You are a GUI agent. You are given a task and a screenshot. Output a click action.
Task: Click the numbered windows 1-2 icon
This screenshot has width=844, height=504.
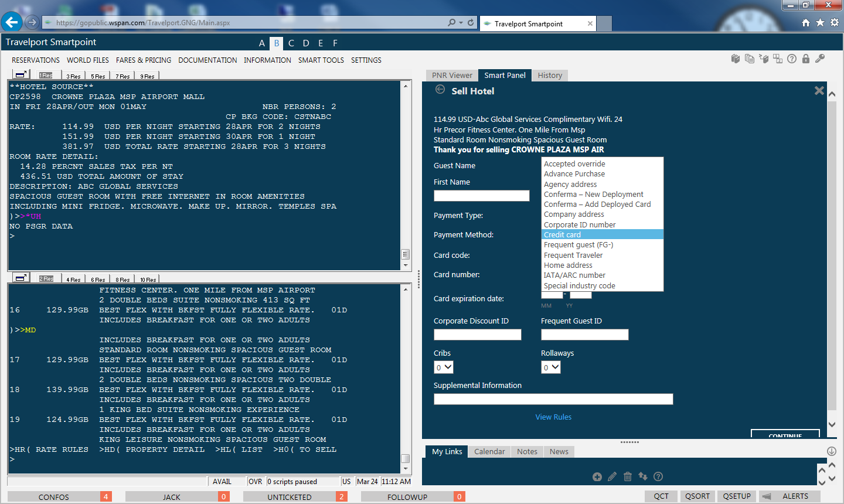[778, 59]
